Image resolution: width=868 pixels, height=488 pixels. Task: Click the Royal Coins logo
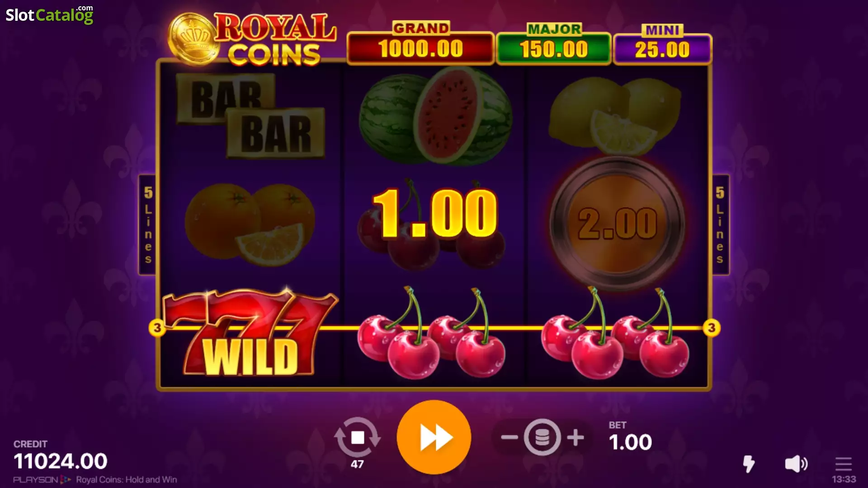252,39
